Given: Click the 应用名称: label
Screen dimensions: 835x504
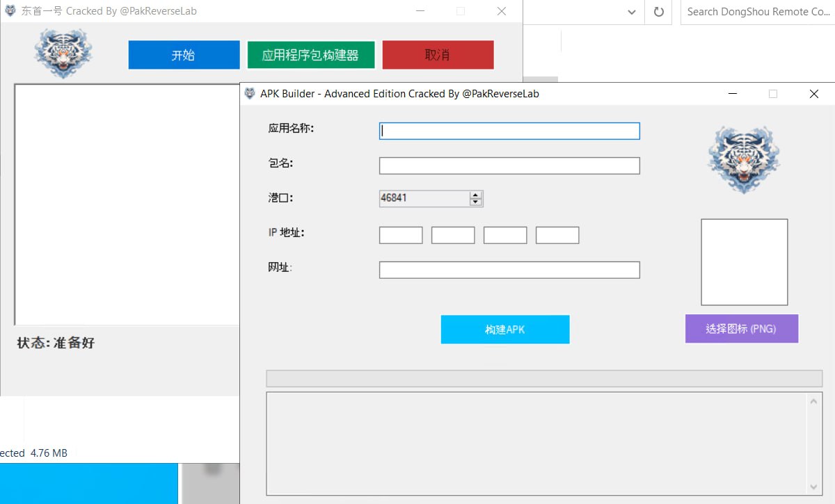Looking at the screenshot, I should 291,129.
